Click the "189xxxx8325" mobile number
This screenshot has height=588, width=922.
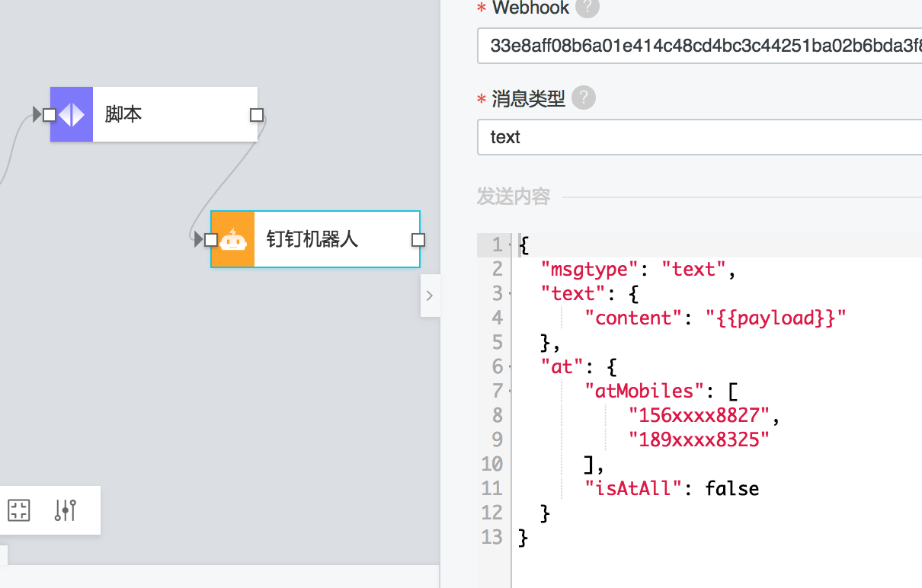[x=700, y=440]
